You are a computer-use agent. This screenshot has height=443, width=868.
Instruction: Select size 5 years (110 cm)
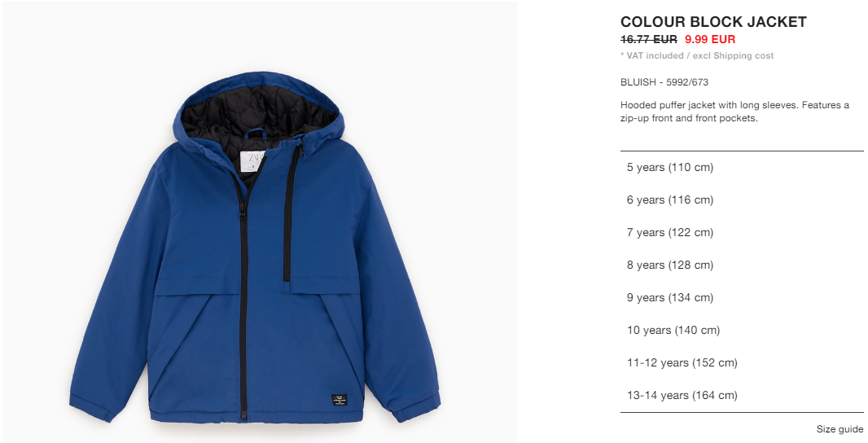[x=741, y=167]
